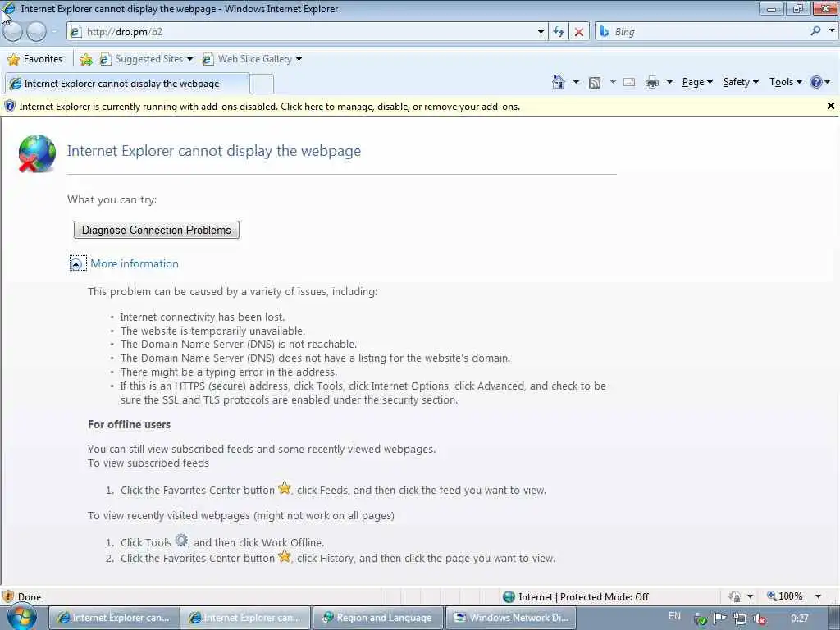
Task: Click the Internet Protected Mode status zone
Action: click(x=576, y=597)
